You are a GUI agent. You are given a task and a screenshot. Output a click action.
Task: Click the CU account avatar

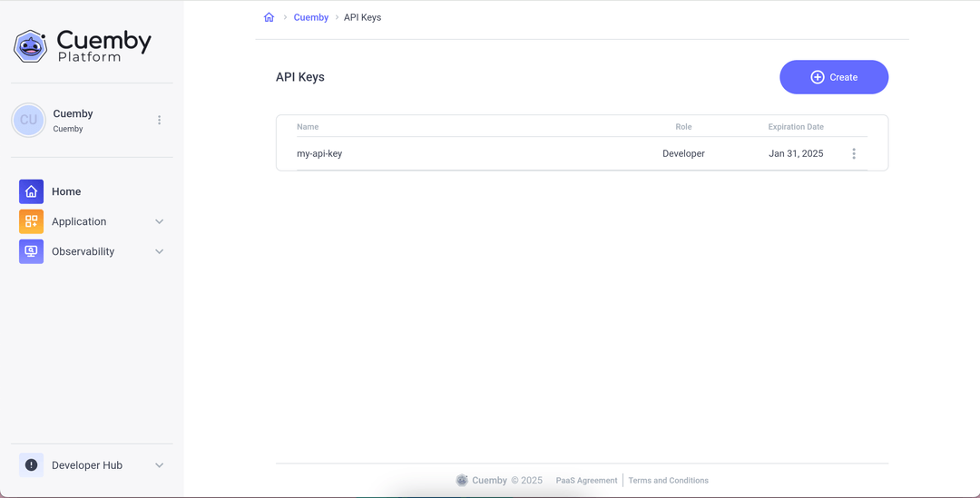(29, 120)
